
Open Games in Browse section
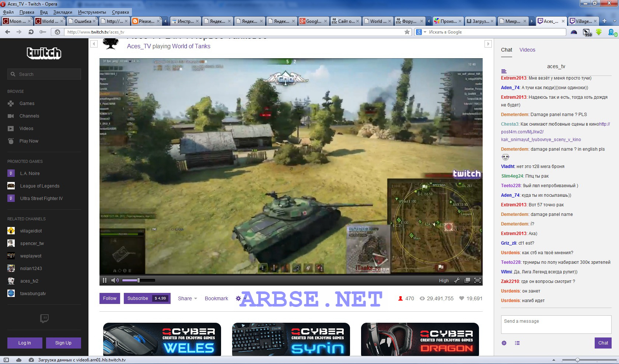[x=27, y=104]
